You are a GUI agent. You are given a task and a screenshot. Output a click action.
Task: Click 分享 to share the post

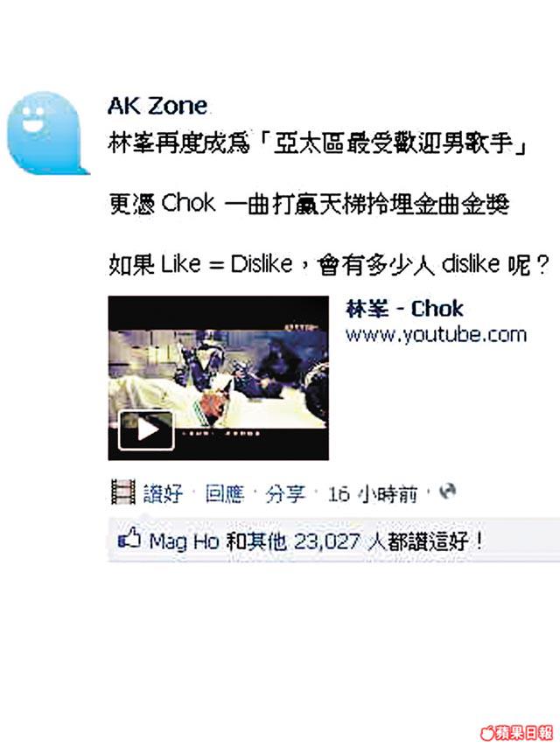[x=284, y=493]
